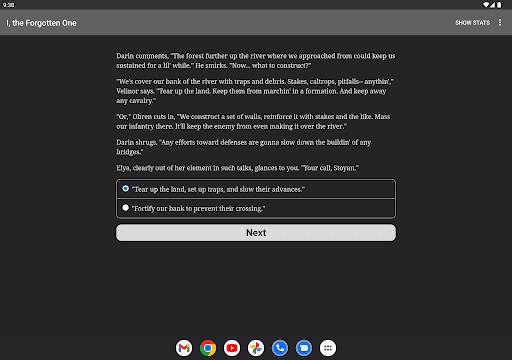Open YouTube from the dock
Viewport: 512px width, 360px height.
click(x=232, y=348)
